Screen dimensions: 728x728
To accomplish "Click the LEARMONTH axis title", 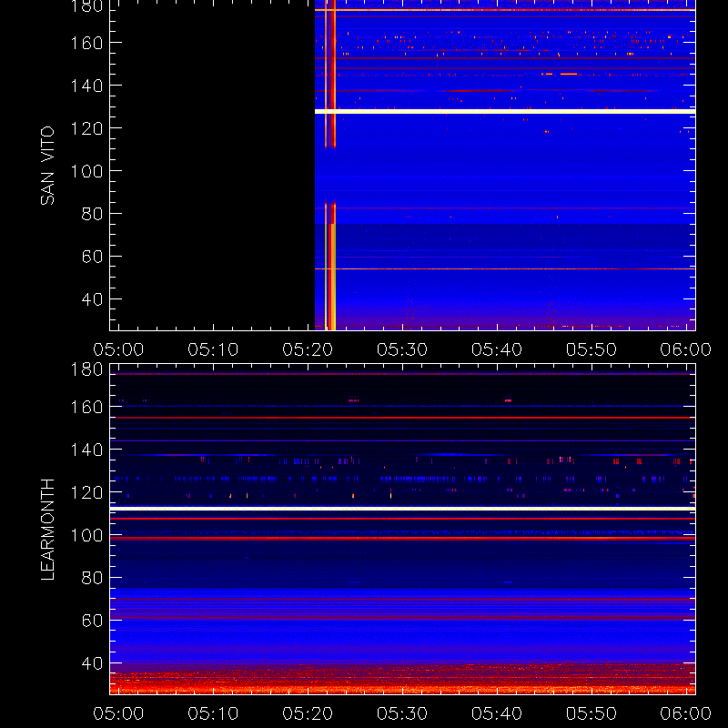I will click(x=47, y=530).
